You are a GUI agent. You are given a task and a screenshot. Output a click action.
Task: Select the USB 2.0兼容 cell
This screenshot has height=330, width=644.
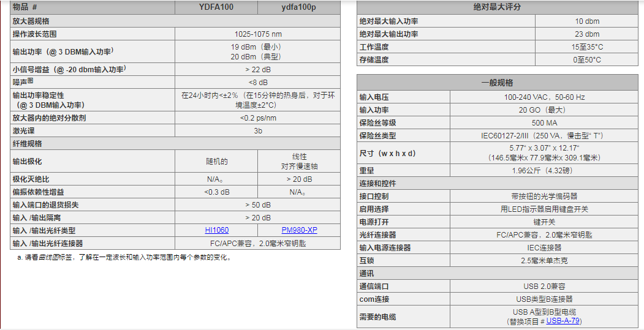pyautogui.click(x=544, y=287)
